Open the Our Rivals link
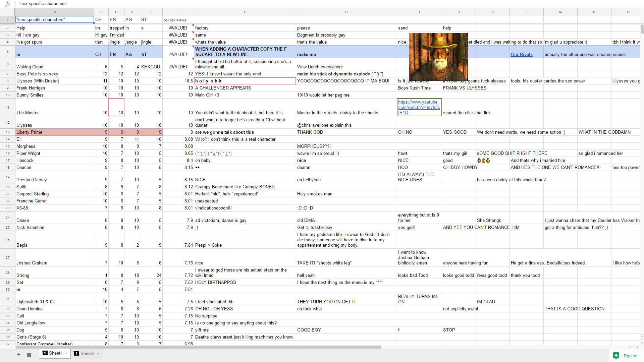The image size is (644, 362). (522, 55)
